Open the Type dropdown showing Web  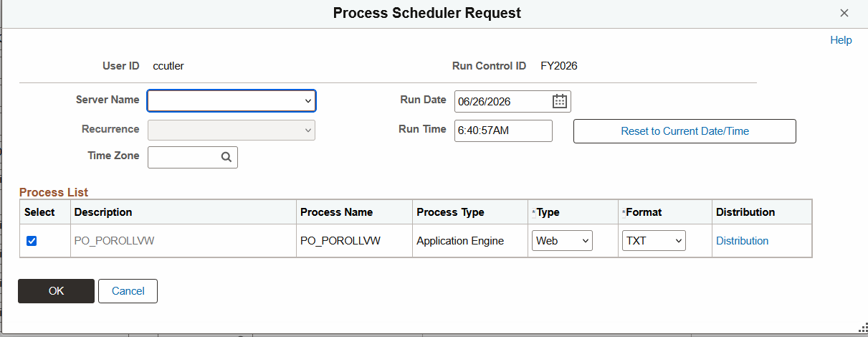(x=563, y=241)
